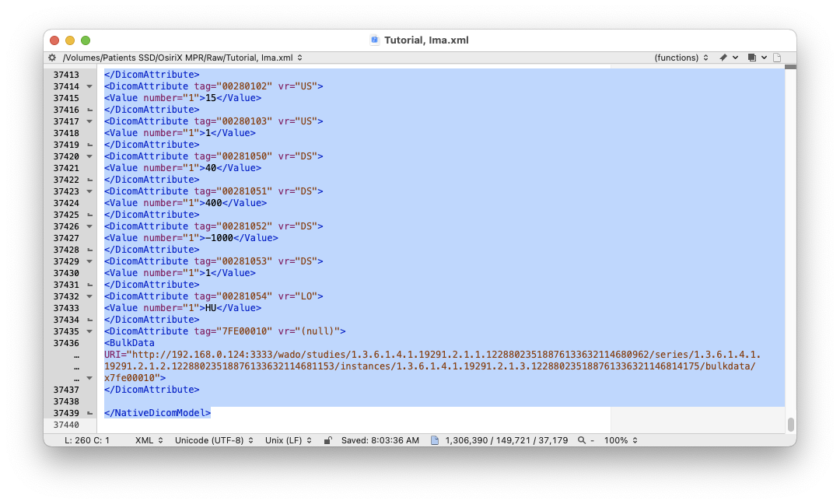Click fold end marker at line 37439
Image resolution: width=840 pixels, height=504 pixels.
pos(89,413)
